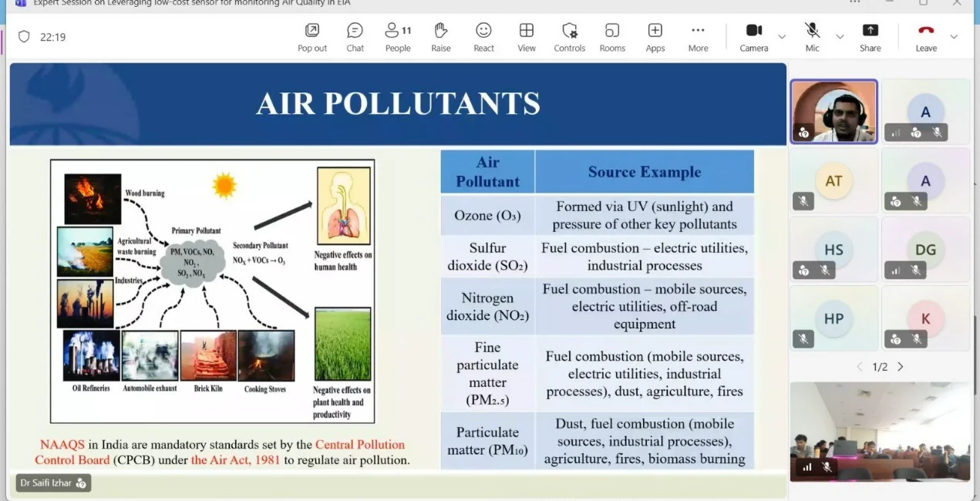This screenshot has width=980, height=501.
Task: Open the View layout menu
Action: tap(527, 37)
